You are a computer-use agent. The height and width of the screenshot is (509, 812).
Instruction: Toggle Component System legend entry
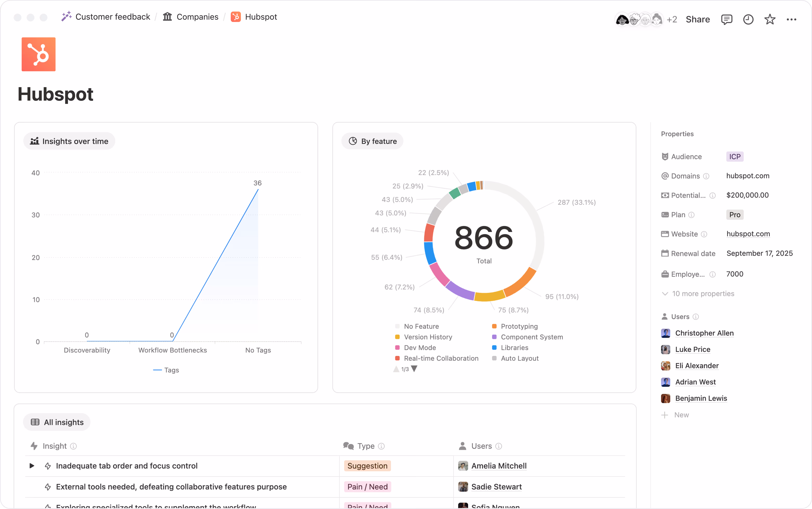(x=527, y=337)
